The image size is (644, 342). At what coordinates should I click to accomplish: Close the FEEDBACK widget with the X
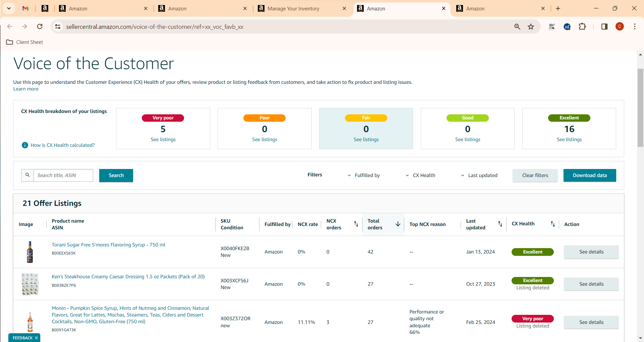coord(36,338)
